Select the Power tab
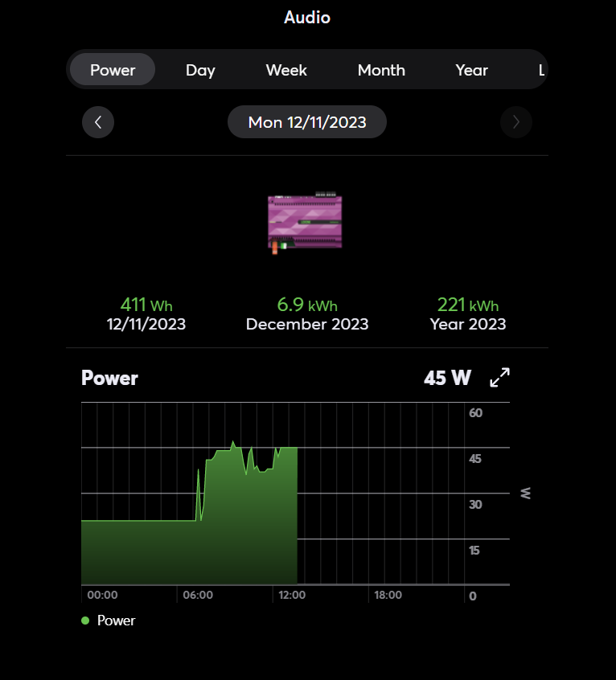Image resolution: width=616 pixels, height=680 pixels. [113, 70]
